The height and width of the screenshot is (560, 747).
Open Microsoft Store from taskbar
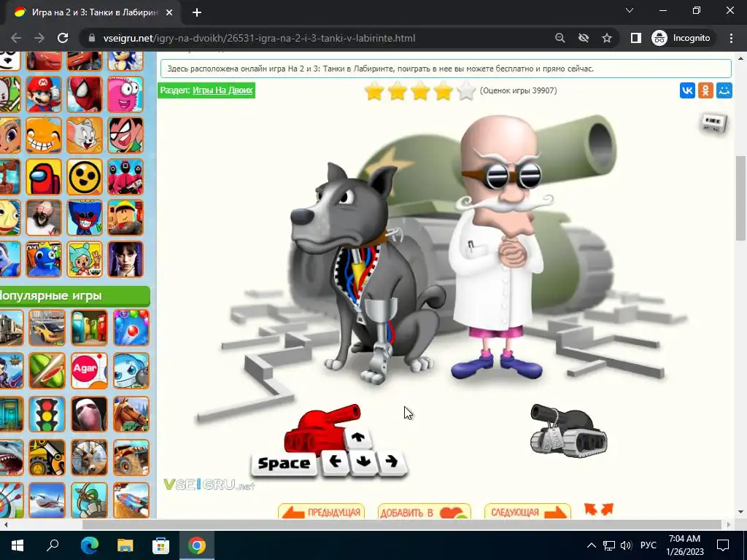pyautogui.click(x=160, y=545)
